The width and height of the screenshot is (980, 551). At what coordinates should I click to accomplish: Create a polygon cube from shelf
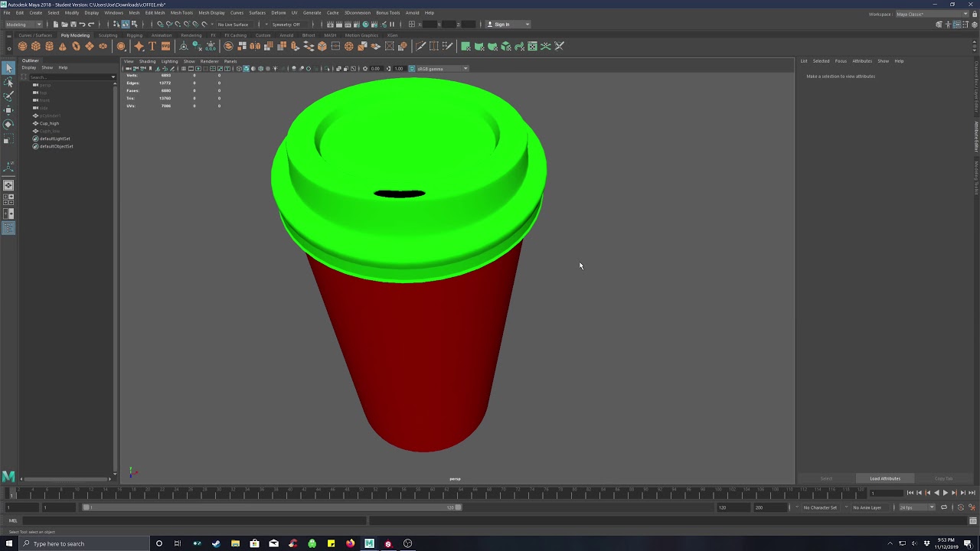coord(35,46)
